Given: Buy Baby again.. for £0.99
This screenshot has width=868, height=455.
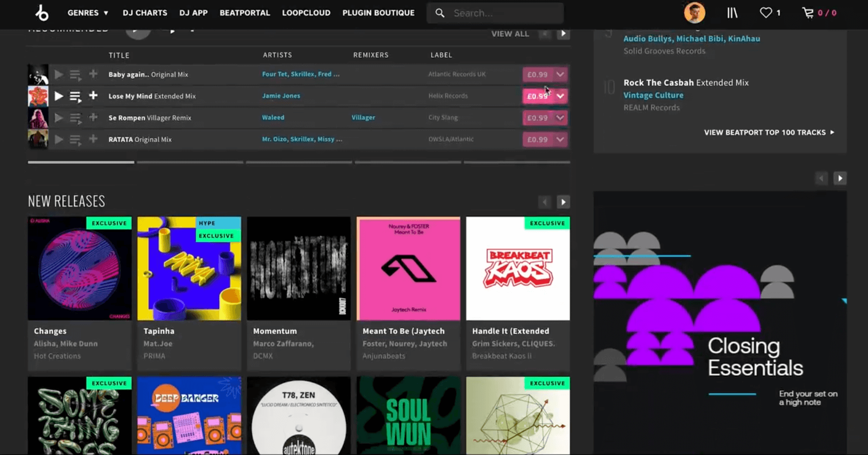Looking at the screenshot, I should click(538, 74).
